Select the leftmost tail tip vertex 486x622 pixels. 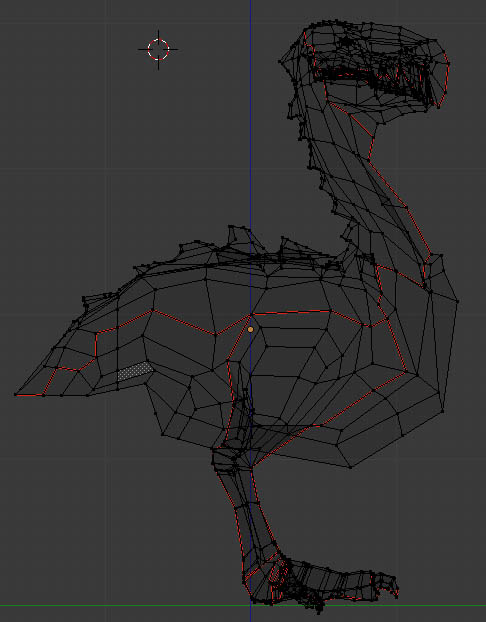pos(15,394)
